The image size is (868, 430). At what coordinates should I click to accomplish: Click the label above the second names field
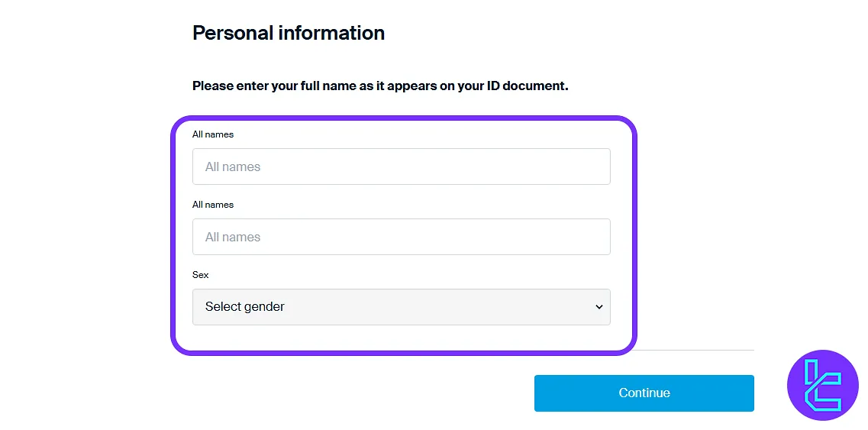[x=213, y=205]
